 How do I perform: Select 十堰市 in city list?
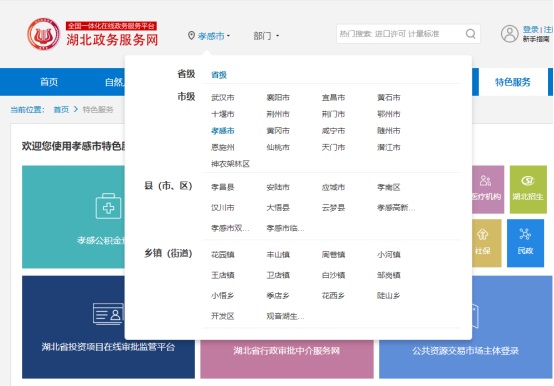point(223,114)
